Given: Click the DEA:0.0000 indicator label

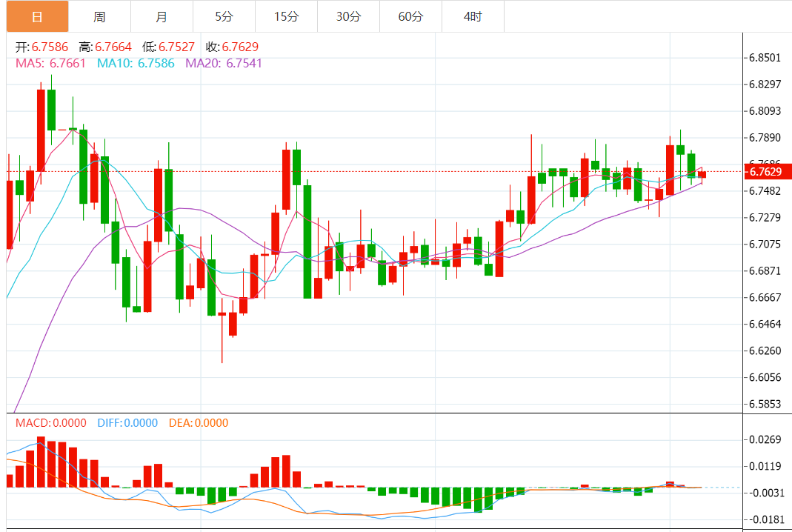Looking at the screenshot, I should [x=199, y=423].
